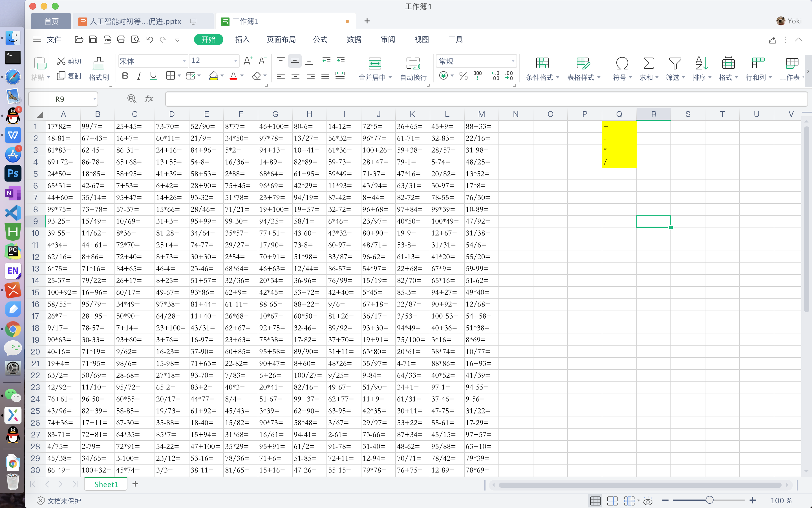Toggle center horizontal alignment
The image size is (812, 508).
click(x=295, y=76)
